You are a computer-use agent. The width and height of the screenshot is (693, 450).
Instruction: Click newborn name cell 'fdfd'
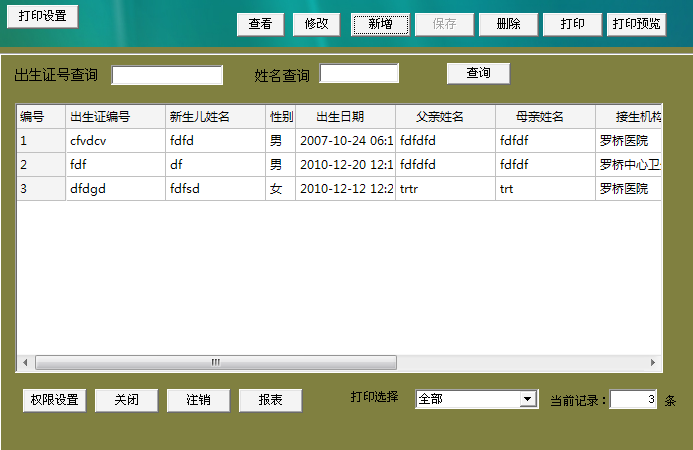point(215,141)
